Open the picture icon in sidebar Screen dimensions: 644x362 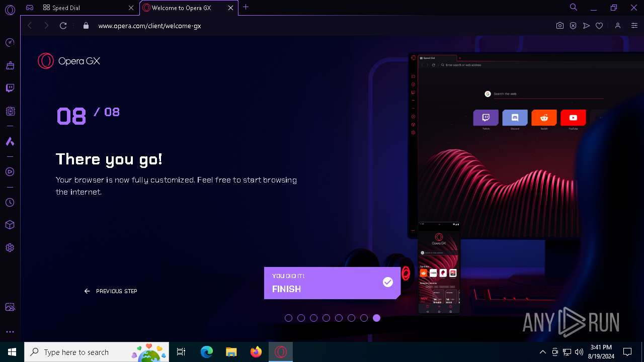10,307
